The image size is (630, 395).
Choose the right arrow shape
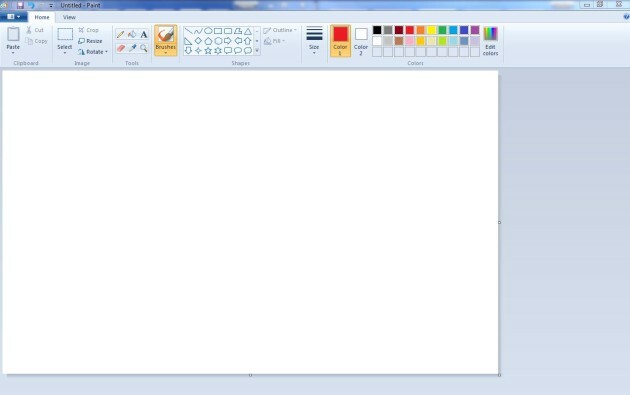click(x=228, y=41)
